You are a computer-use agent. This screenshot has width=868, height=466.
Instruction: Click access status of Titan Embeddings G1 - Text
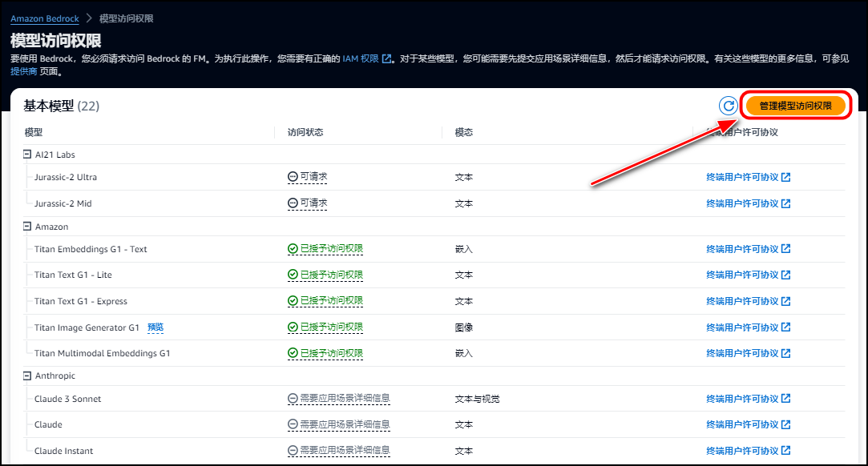click(x=325, y=249)
